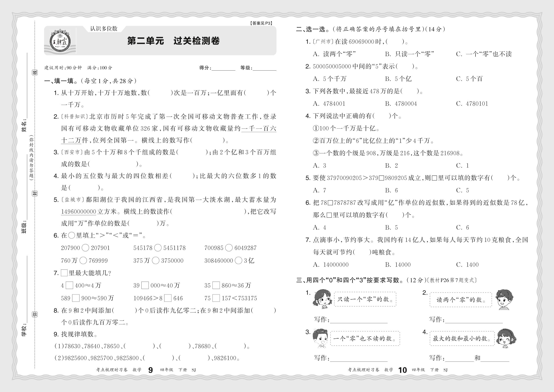Click the circled 线 marker on binding line
The image size is (554, 392).
coord(35,72)
